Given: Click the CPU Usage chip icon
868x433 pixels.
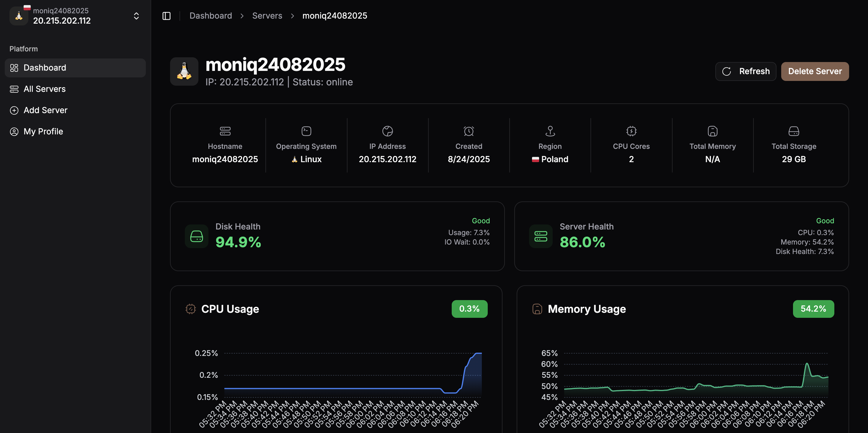Looking at the screenshot, I should (190, 309).
